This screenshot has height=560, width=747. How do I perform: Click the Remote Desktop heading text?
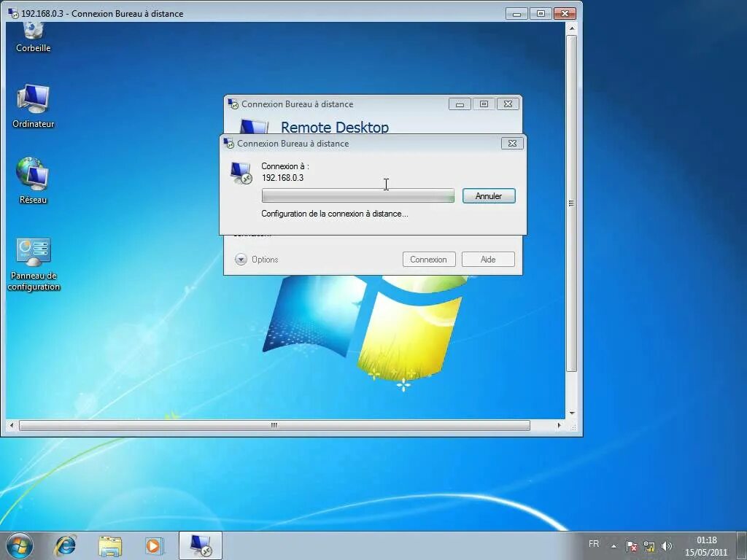click(x=334, y=127)
